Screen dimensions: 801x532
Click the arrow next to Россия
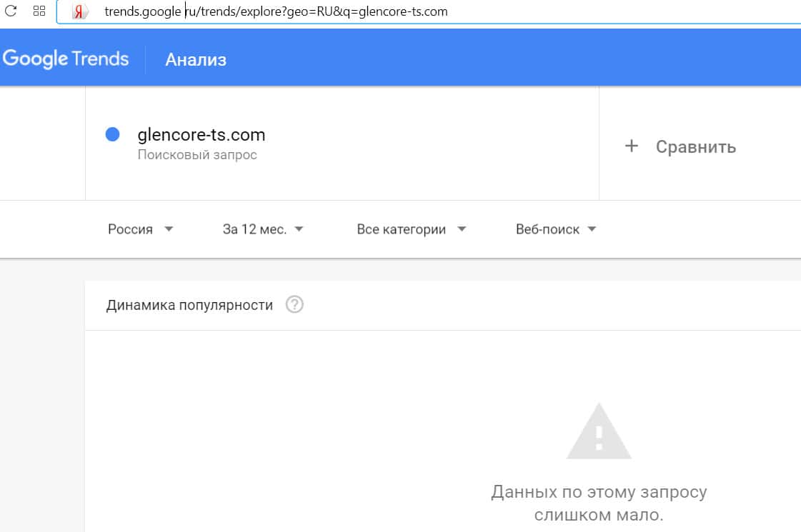click(169, 229)
